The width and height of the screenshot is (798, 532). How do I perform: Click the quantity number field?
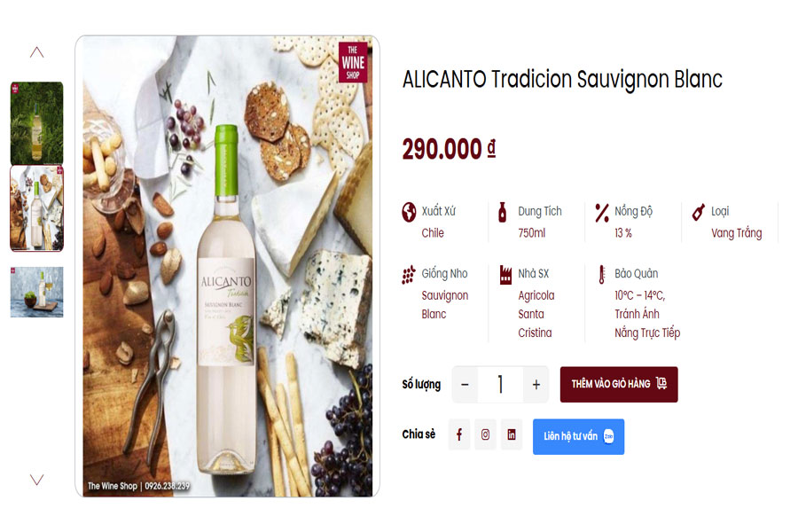[500, 384]
